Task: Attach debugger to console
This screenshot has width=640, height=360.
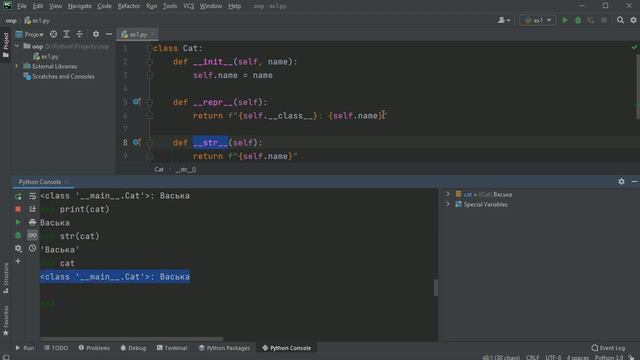Action: 18,236
